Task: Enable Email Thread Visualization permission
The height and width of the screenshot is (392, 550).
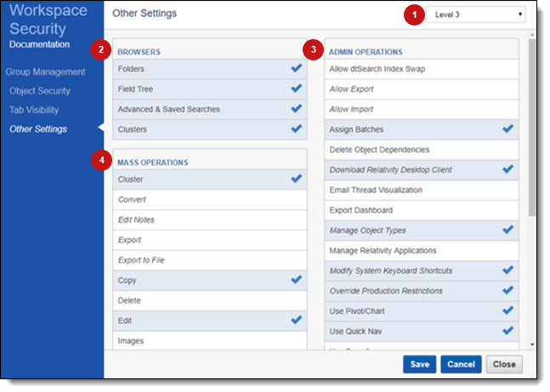Action: (422, 190)
